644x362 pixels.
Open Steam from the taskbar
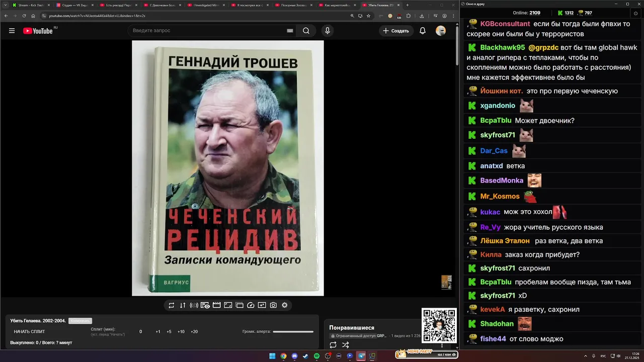(x=305, y=356)
